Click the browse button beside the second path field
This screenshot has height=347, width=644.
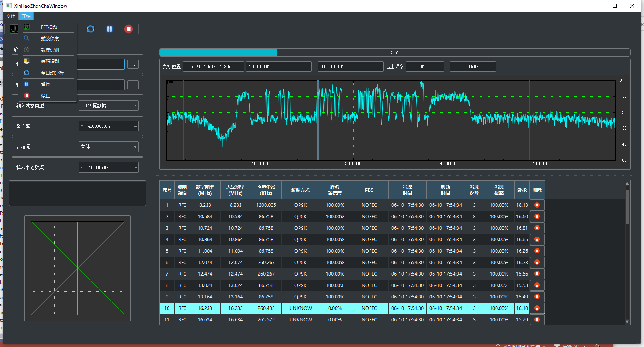coord(133,85)
